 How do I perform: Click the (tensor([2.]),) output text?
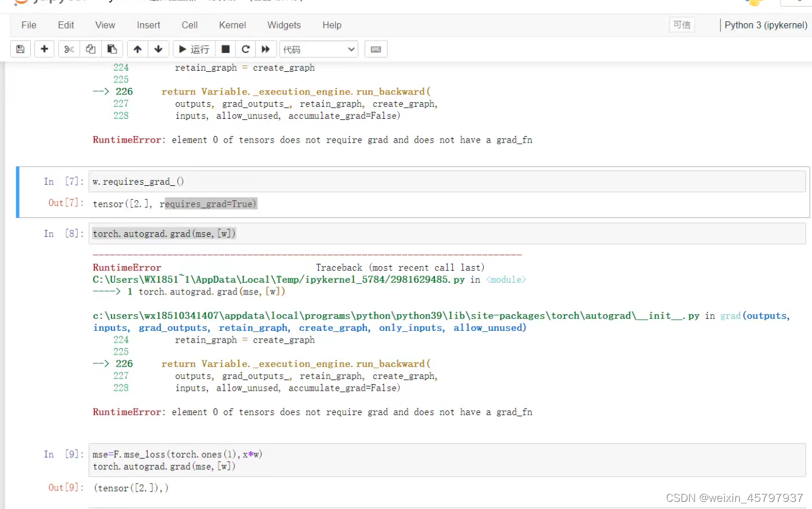[131, 488]
